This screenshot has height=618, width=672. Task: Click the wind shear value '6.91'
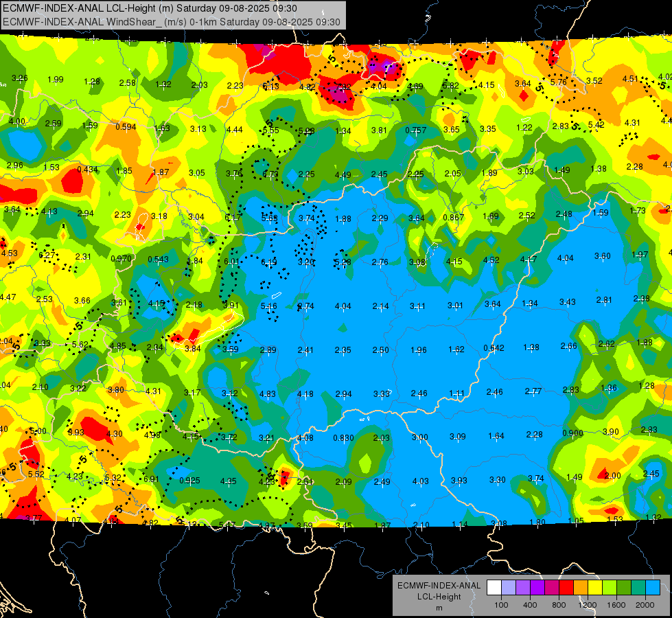click(151, 479)
